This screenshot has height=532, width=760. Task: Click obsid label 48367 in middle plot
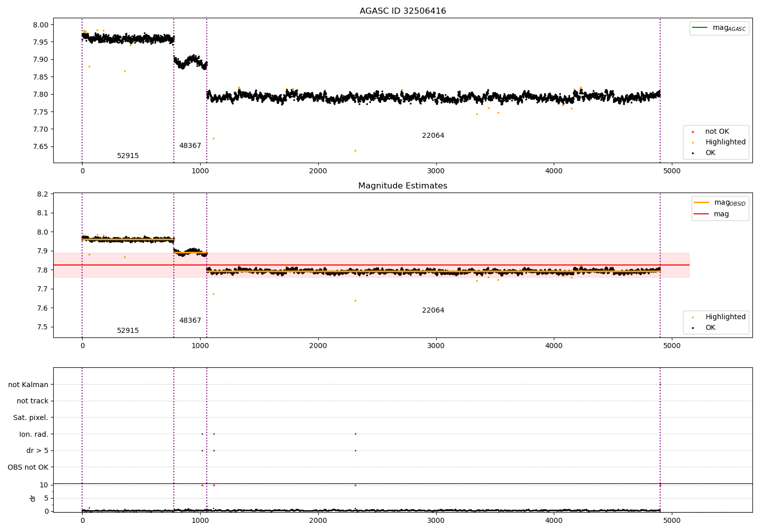[190, 321]
